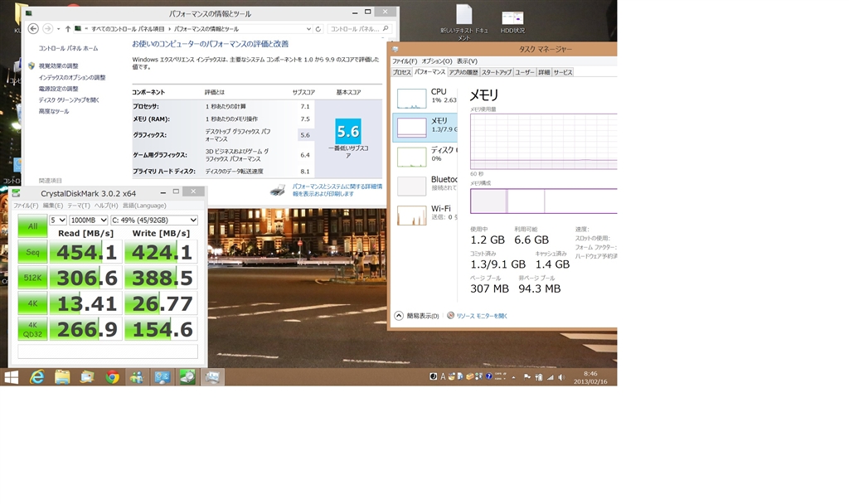The image size is (849, 504).
Task: Refresh the Control Panel address bar
Action: [x=318, y=28]
